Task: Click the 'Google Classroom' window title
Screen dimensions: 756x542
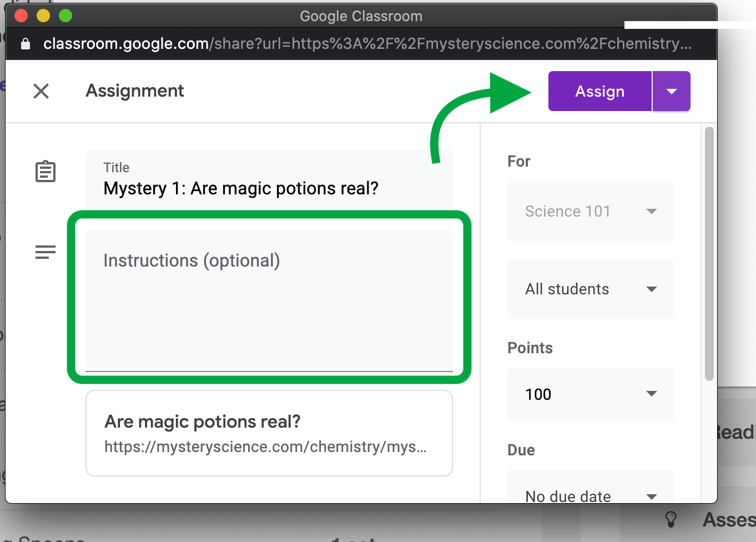Action: point(361,16)
